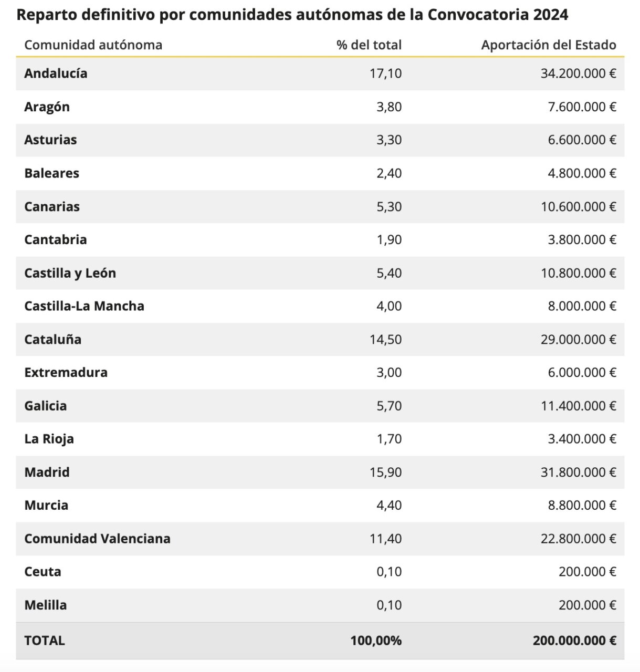This screenshot has height=672, width=640.
Task: Click Castilla-La Mancha amount 8.000.000 €
Action: pyautogui.click(x=582, y=306)
